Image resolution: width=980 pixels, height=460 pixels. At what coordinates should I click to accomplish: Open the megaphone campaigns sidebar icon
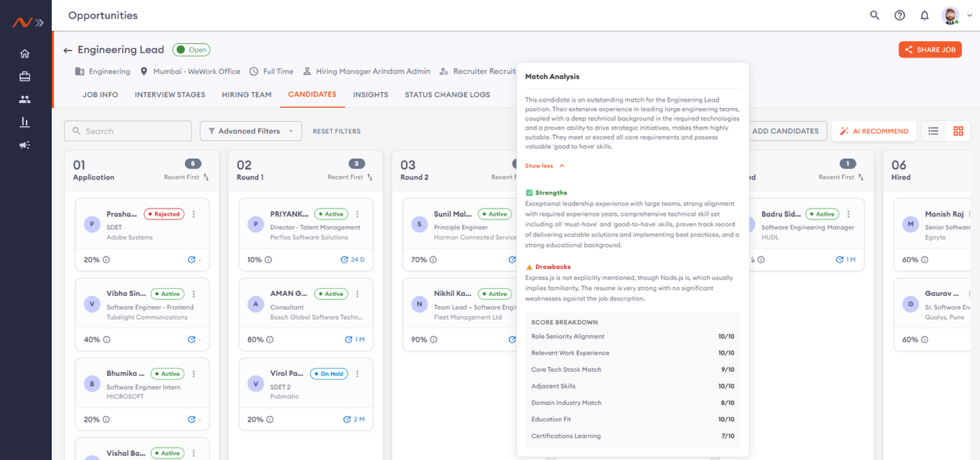click(25, 145)
